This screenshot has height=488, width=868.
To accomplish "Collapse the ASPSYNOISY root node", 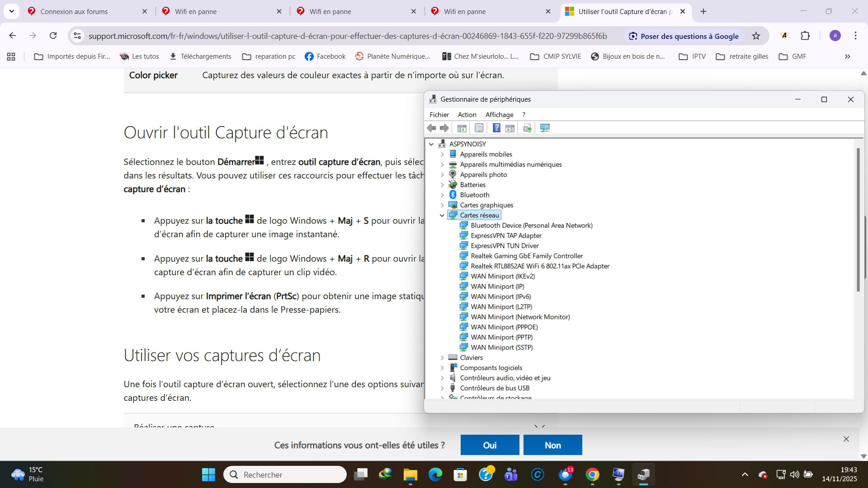I will tap(431, 144).
